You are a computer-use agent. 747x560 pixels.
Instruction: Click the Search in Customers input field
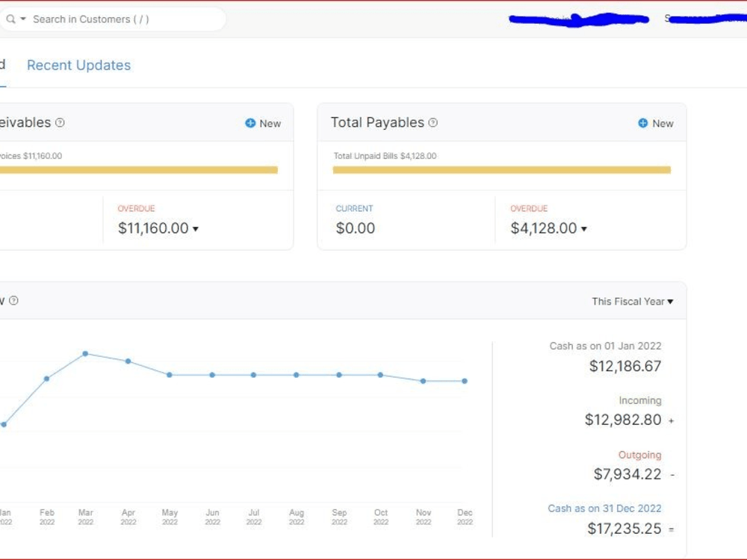tap(112, 19)
